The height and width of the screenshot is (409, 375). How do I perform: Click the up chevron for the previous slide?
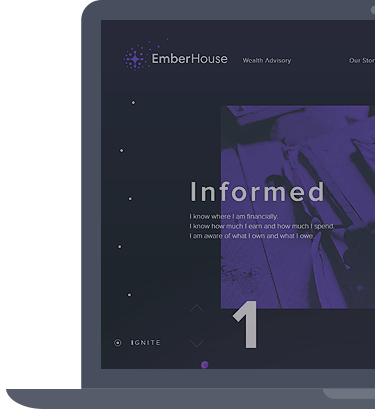click(197, 308)
